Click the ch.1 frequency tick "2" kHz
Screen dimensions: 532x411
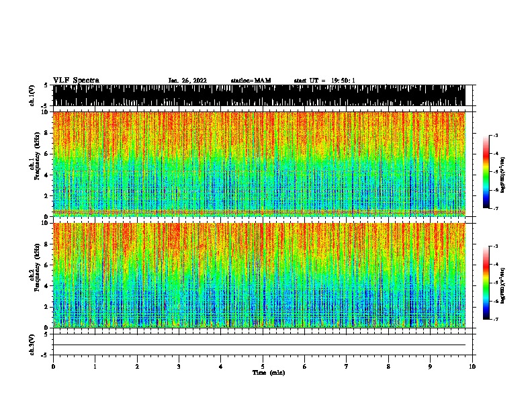click(x=46, y=195)
